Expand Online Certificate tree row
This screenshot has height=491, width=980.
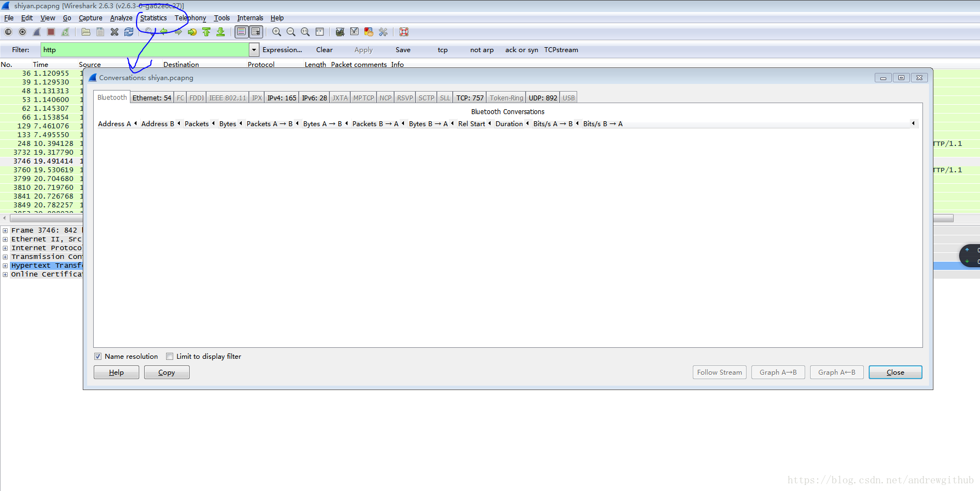click(x=5, y=274)
